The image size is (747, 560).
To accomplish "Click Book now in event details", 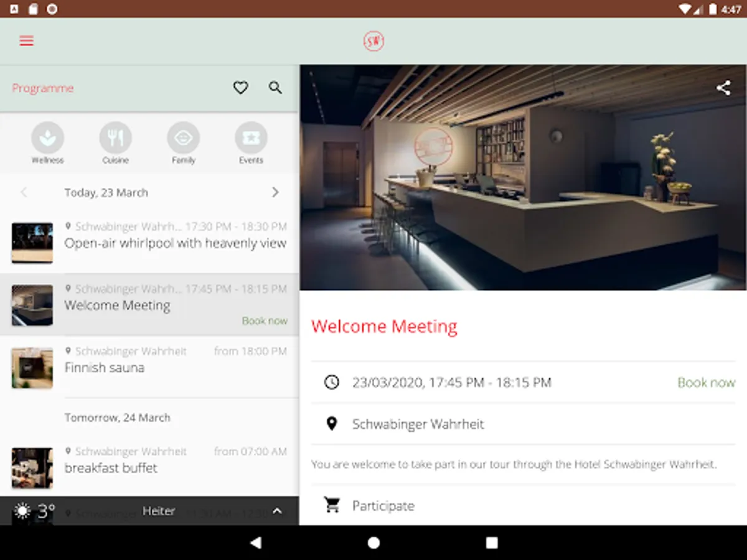I will click(x=706, y=382).
